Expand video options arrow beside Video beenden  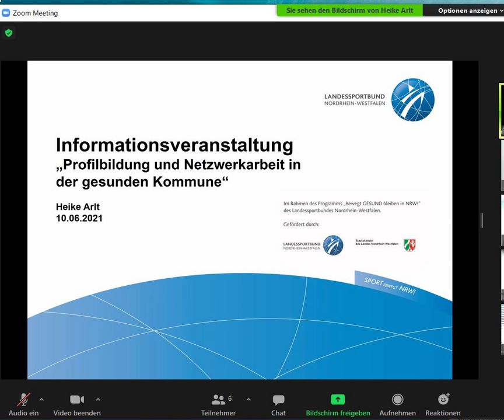point(98,400)
